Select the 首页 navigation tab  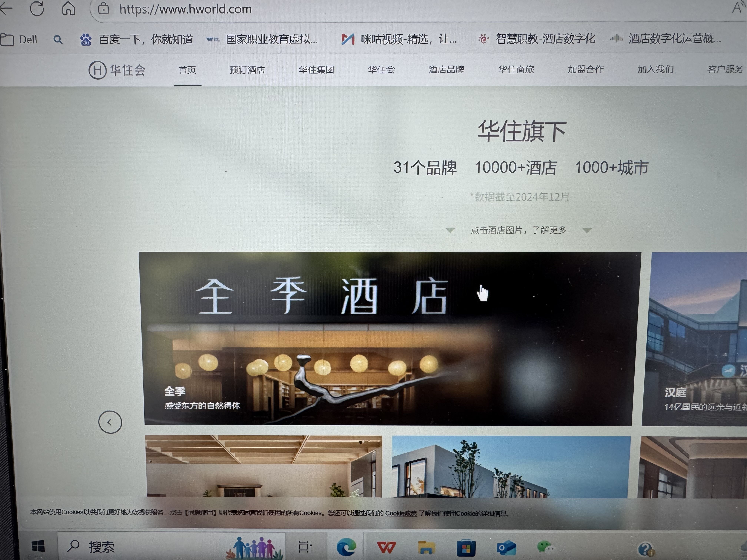187,70
